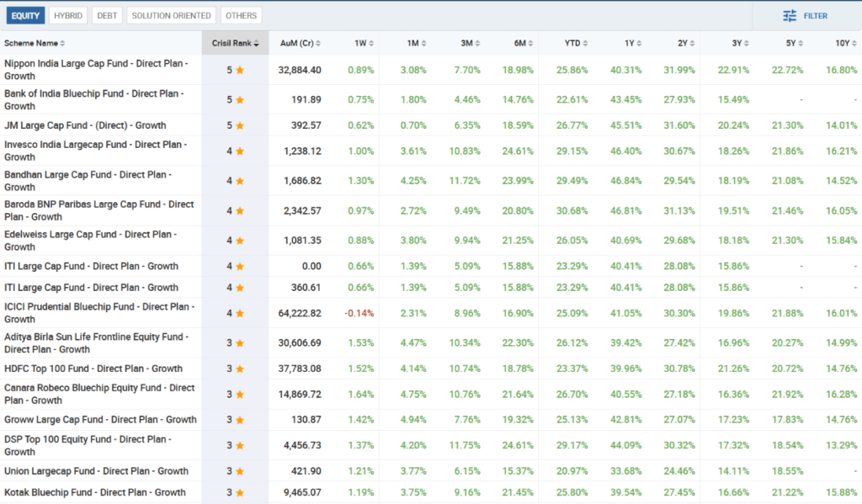Sort by 1Y returns arrow icon
862x504 pixels.
640,44
